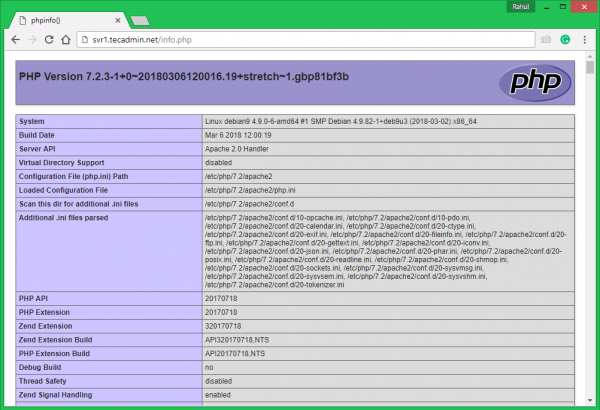The height and width of the screenshot is (410, 600).
Task: Open the Grammarly extension icon
Action: (x=565, y=40)
